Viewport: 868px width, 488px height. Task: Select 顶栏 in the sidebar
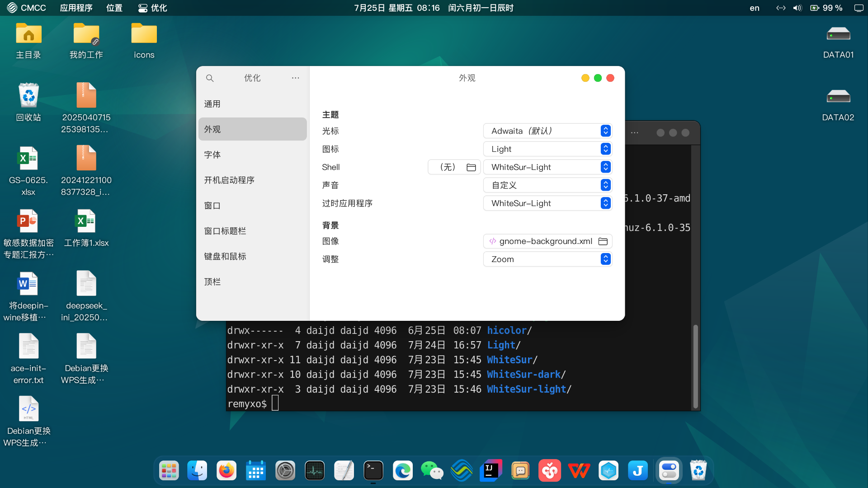click(253, 282)
